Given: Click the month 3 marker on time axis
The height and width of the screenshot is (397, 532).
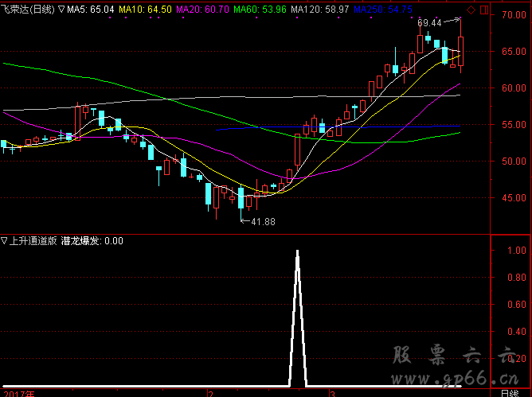Looking at the screenshot, I should pos(333,394).
